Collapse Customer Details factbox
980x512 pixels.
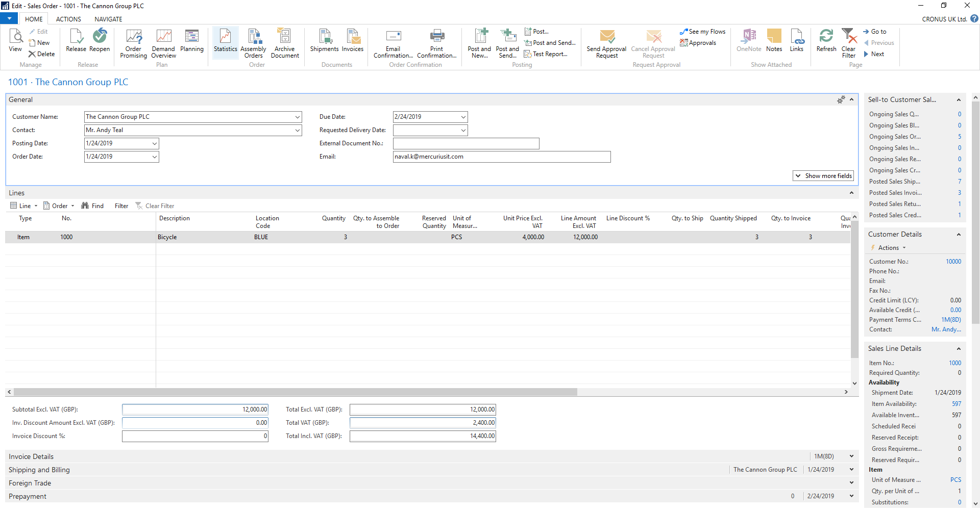coord(959,234)
